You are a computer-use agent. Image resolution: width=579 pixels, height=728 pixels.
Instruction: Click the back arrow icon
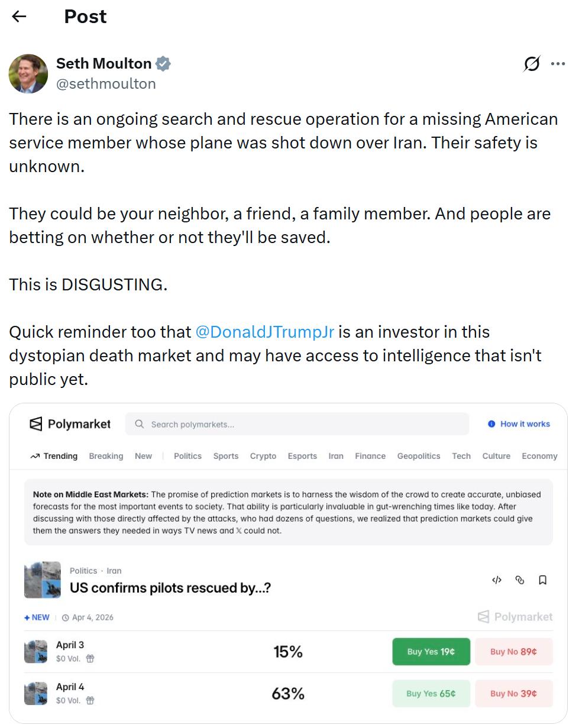(20, 17)
